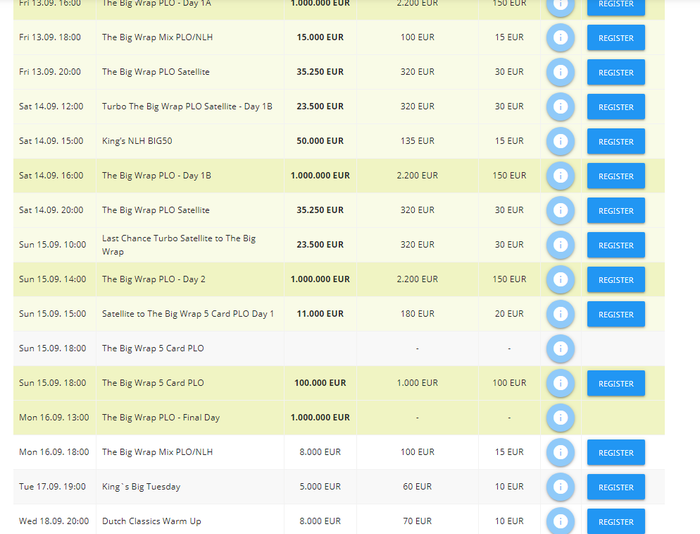Register for Satellite to 5 Card PLO Day 1
This screenshot has height=534, width=700.
616,314
